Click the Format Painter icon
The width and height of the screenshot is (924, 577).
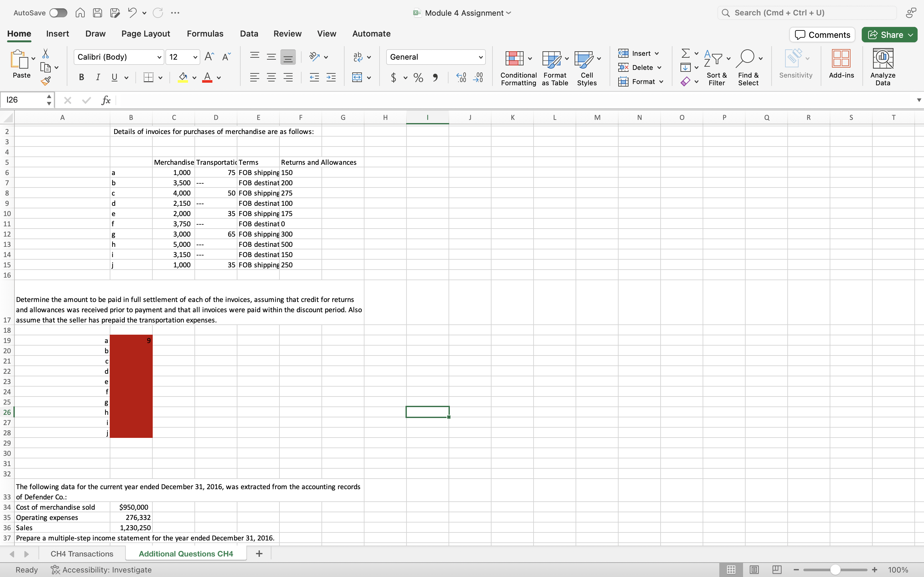(x=46, y=80)
